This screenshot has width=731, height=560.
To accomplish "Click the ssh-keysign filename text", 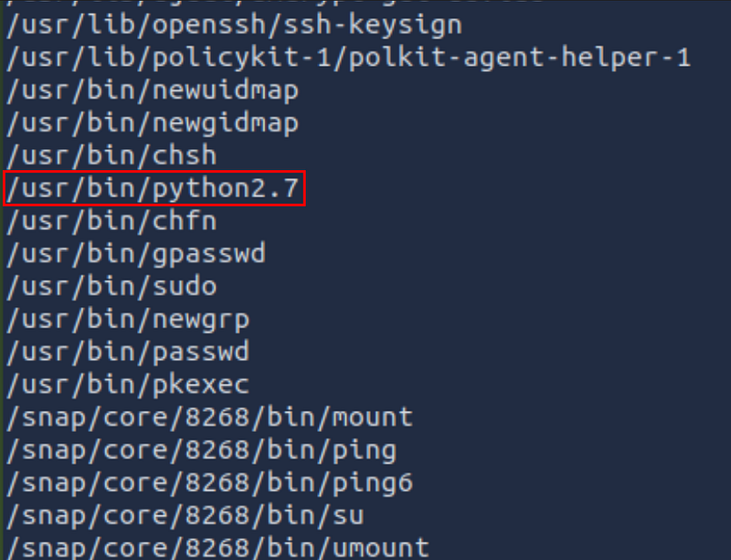I will tap(373, 24).
